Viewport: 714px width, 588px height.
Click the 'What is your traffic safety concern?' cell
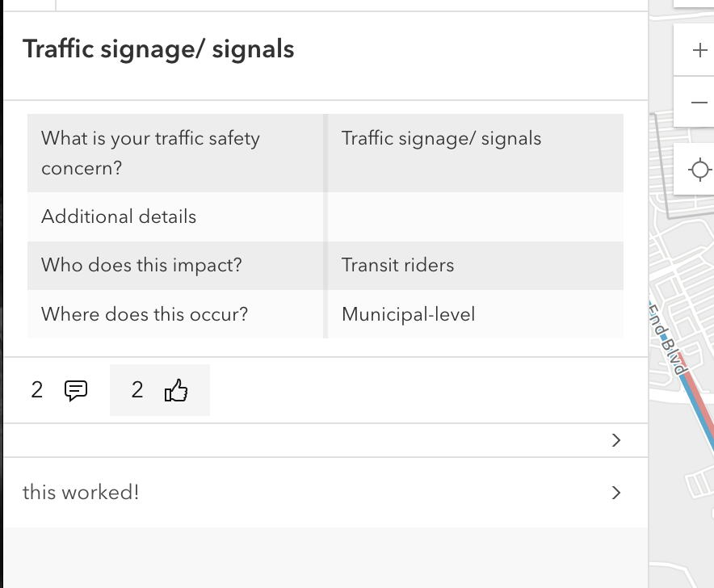point(150,153)
